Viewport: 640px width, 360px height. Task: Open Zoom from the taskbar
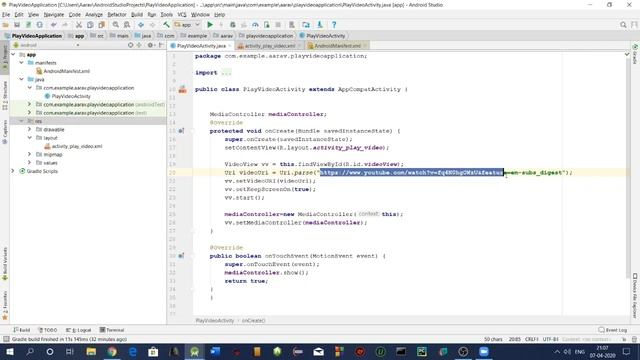[x=484, y=351]
